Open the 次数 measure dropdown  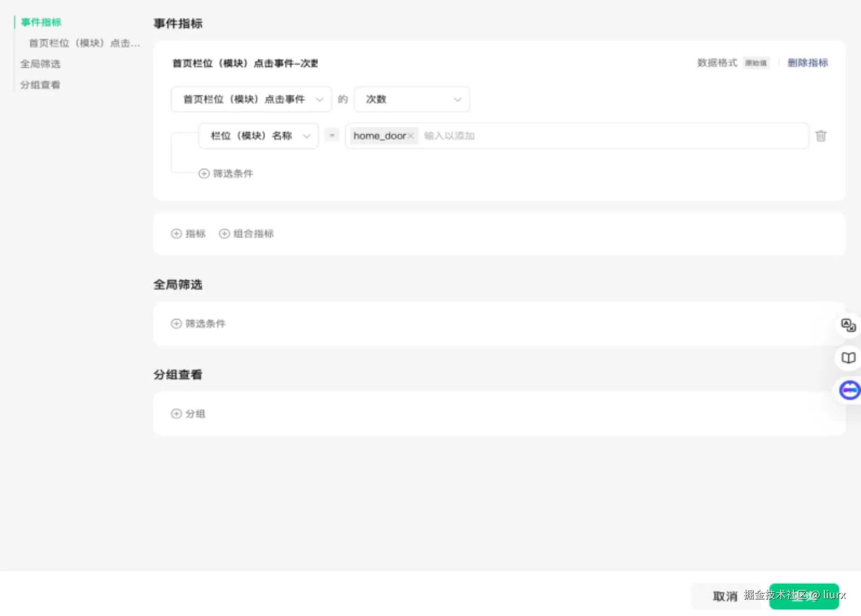pyautogui.click(x=411, y=99)
